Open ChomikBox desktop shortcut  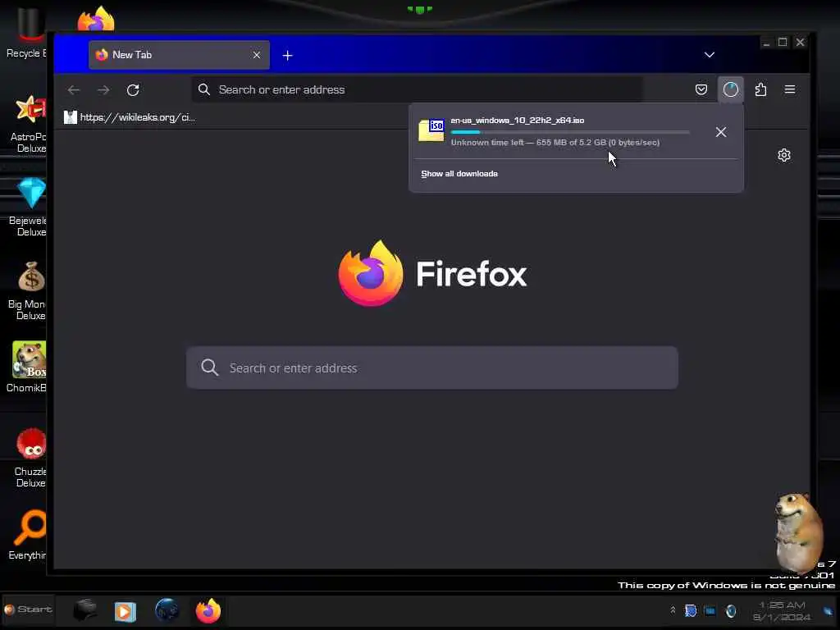tap(28, 367)
